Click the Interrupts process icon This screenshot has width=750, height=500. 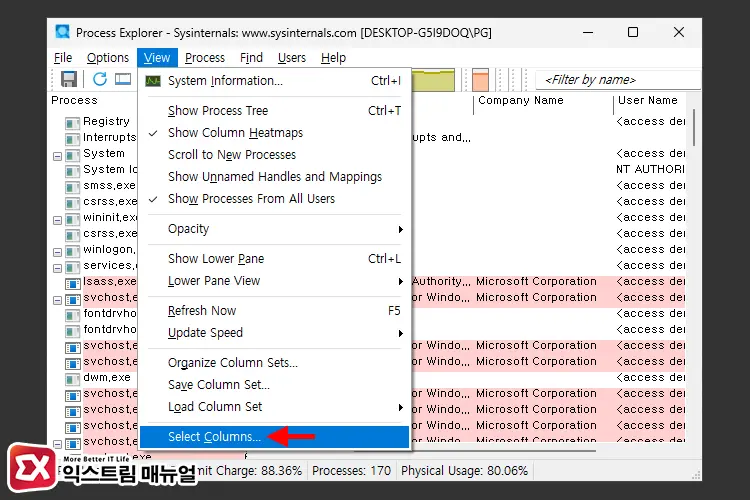tap(72, 139)
